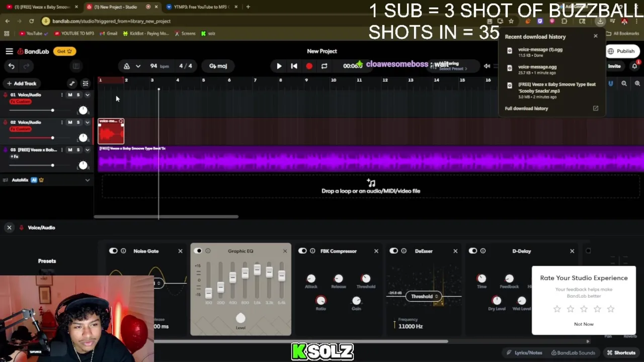Solo track 02 Voice/Audio
The height and width of the screenshot is (362, 644).
coord(78,122)
